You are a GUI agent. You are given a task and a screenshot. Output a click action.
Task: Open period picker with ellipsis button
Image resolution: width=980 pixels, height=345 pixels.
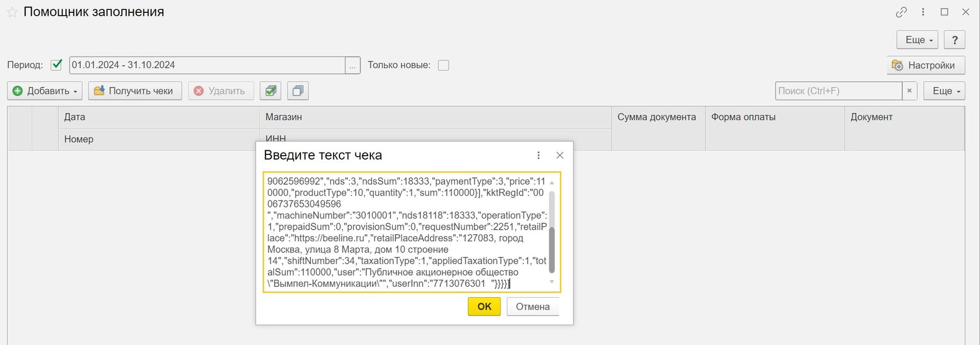(352, 65)
